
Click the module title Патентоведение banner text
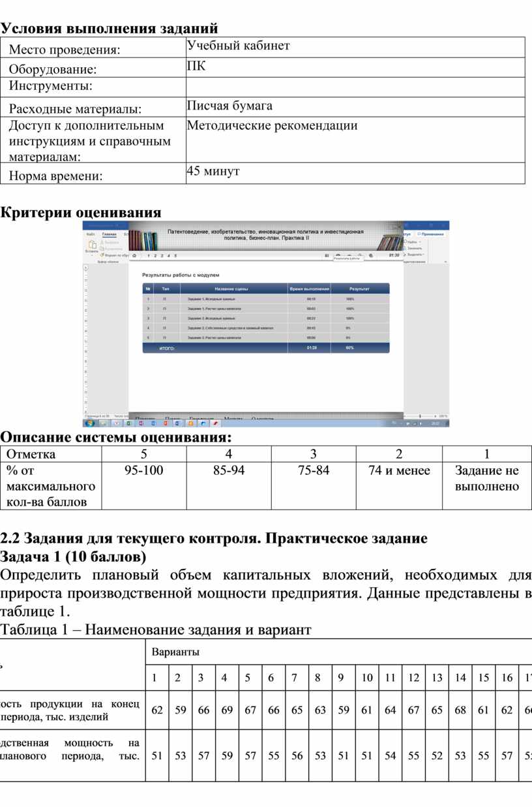pyautogui.click(x=265, y=235)
